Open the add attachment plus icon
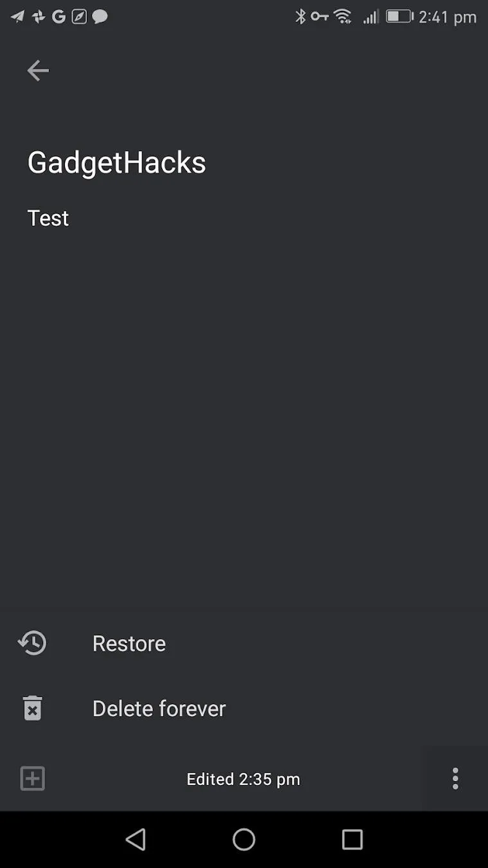 tap(32, 779)
